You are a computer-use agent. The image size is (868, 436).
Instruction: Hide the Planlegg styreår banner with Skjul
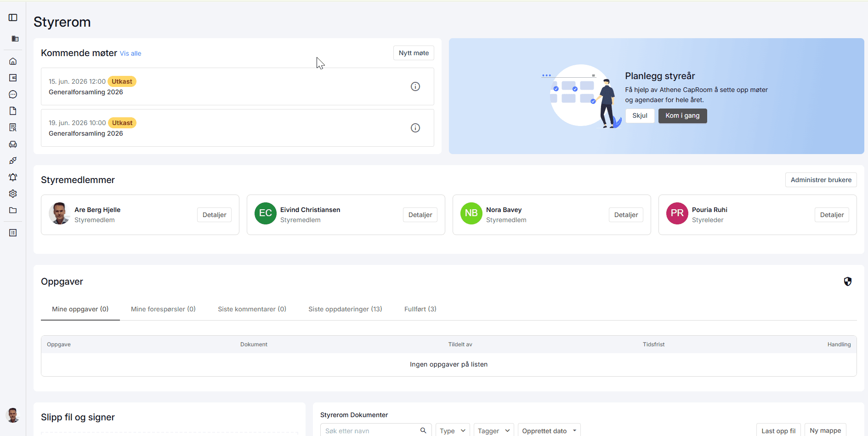[x=640, y=115]
